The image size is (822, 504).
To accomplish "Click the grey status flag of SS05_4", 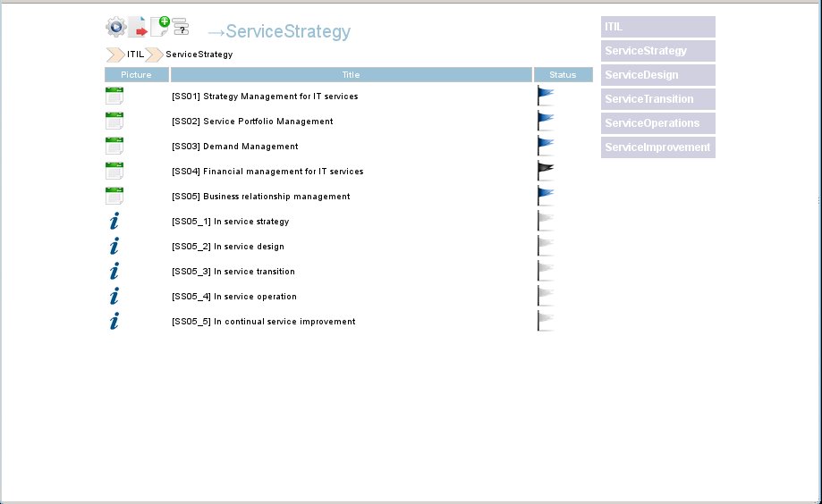I will point(546,297).
